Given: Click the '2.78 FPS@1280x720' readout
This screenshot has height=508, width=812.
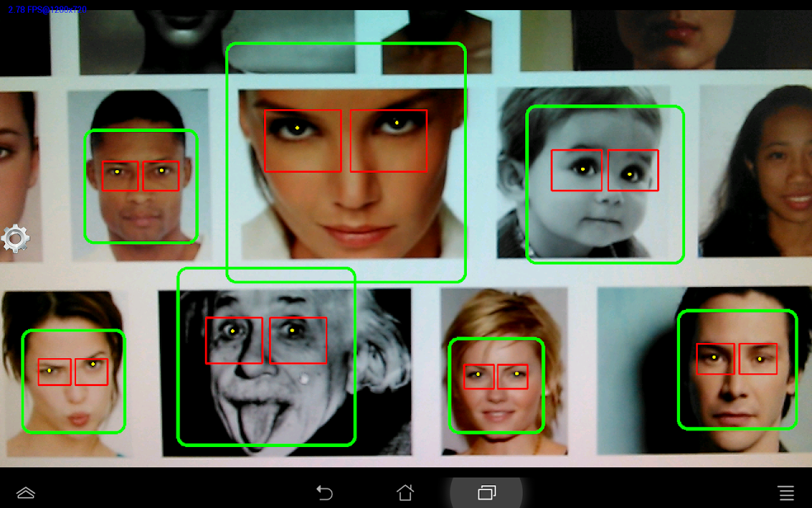Looking at the screenshot, I should pos(48,10).
